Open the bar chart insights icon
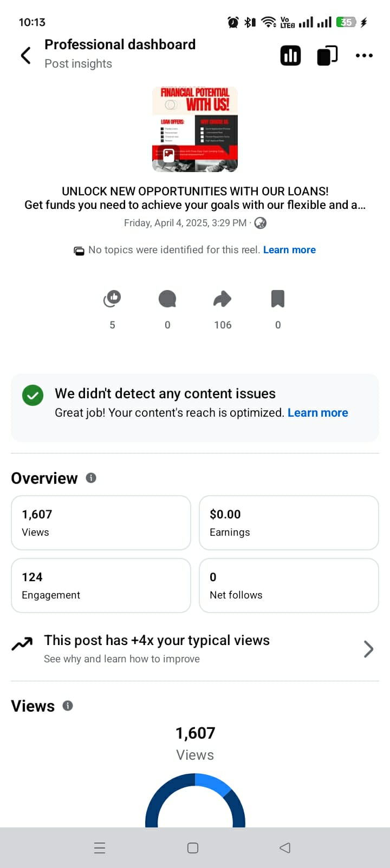Image resolution: width=390 pixels, height=868 pixels. (290, 55)
